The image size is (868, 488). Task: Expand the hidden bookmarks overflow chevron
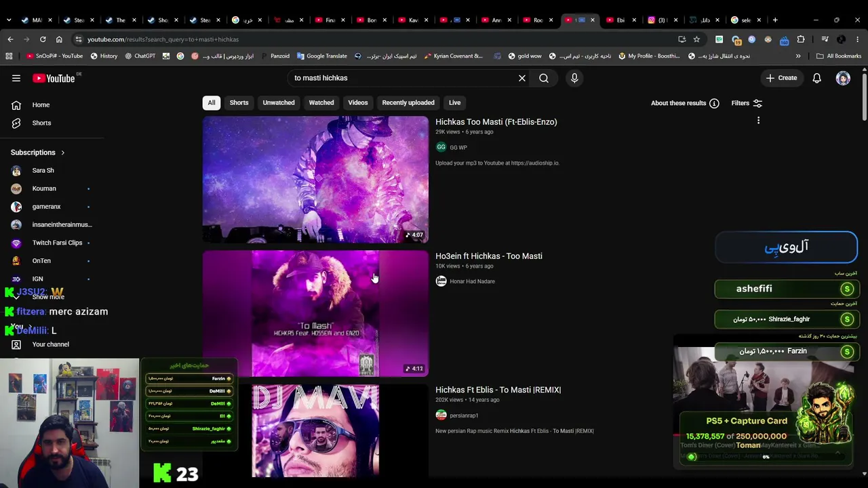798,56
